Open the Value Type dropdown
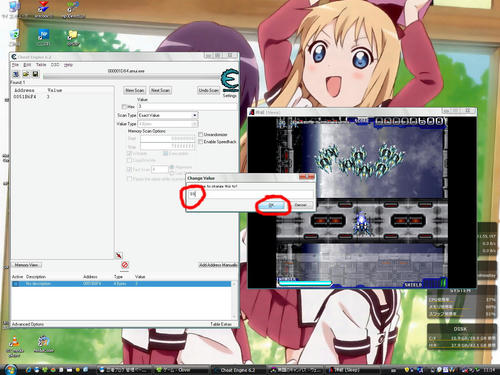 (x=168, y=124)
